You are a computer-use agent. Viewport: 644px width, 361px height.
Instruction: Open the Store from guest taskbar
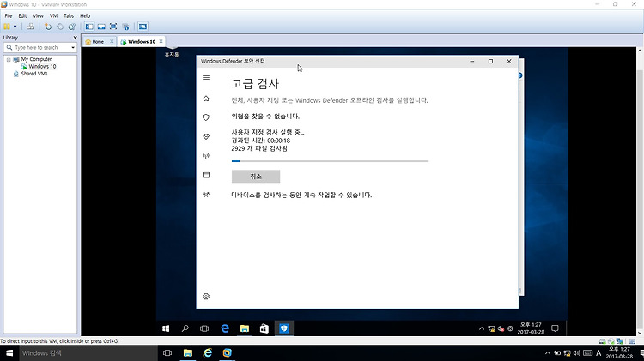(x=264, y=328)
